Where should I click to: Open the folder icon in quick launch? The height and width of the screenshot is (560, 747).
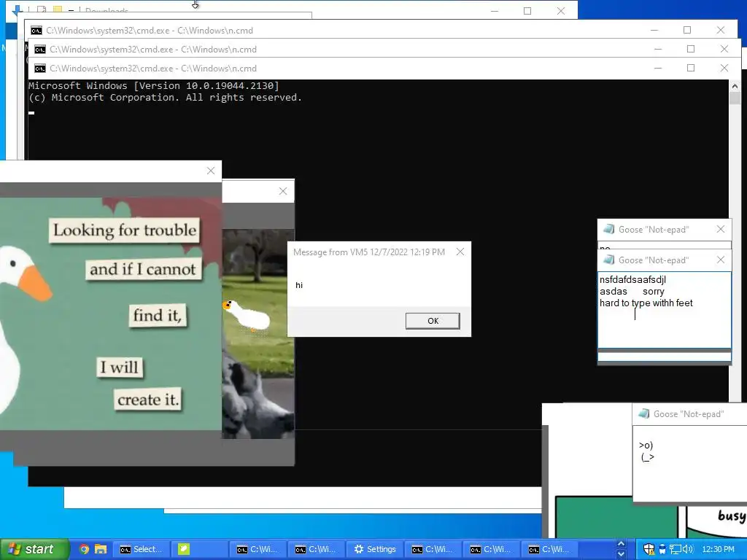[x=101, y=549]
